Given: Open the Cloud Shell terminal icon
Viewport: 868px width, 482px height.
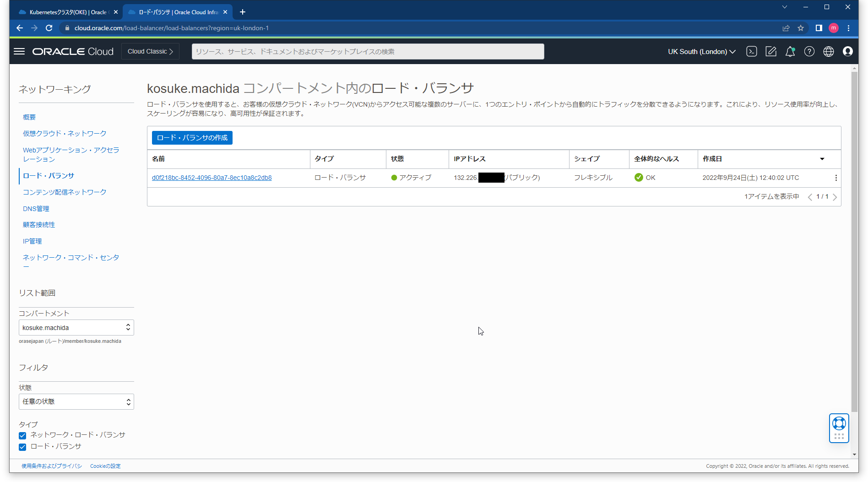Looking at the screenshot, I should point(751,51).
